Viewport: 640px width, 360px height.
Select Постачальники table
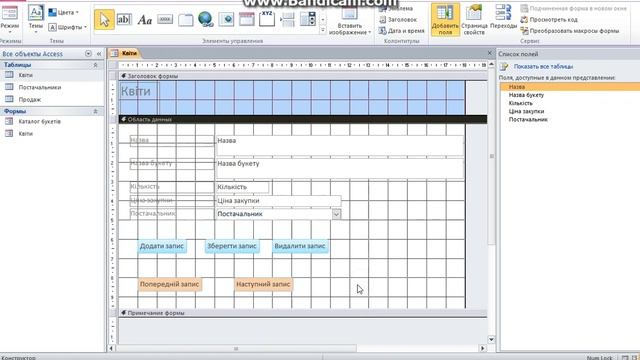52,87
